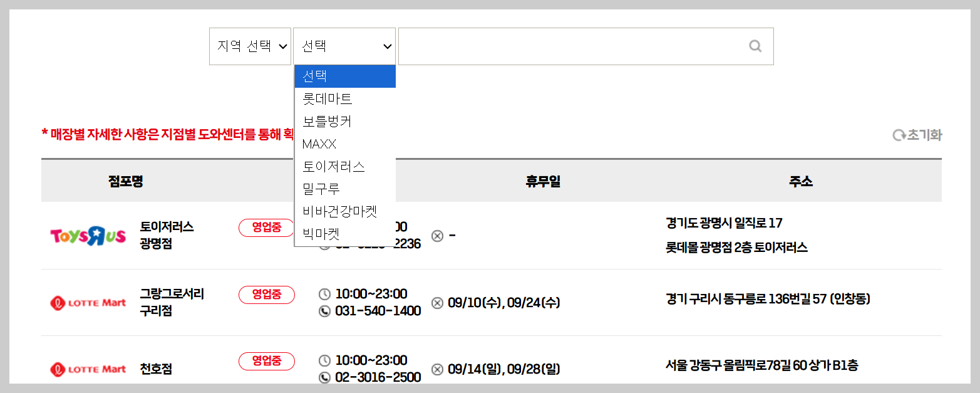Choose 보틀벙커 from the dropdown list
This screenshot has width=980, height=393.
345,122
